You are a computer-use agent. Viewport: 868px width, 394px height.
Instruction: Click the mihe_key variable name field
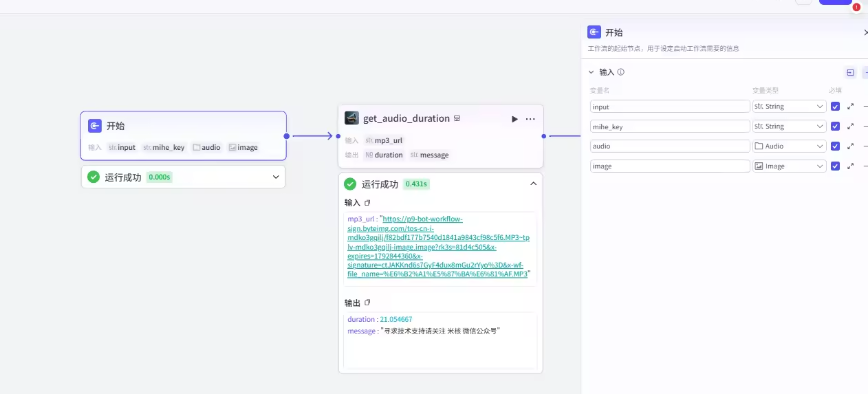click(x=669, y=127)
